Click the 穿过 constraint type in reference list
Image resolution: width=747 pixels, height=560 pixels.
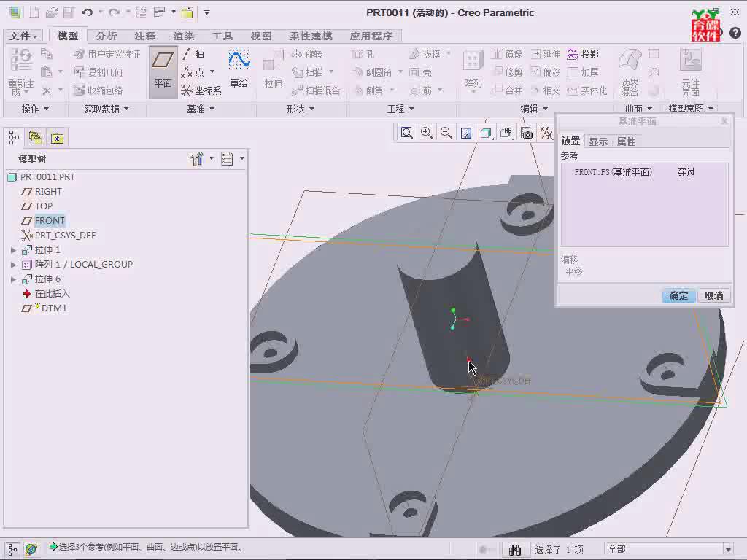[x=686, y=172]
